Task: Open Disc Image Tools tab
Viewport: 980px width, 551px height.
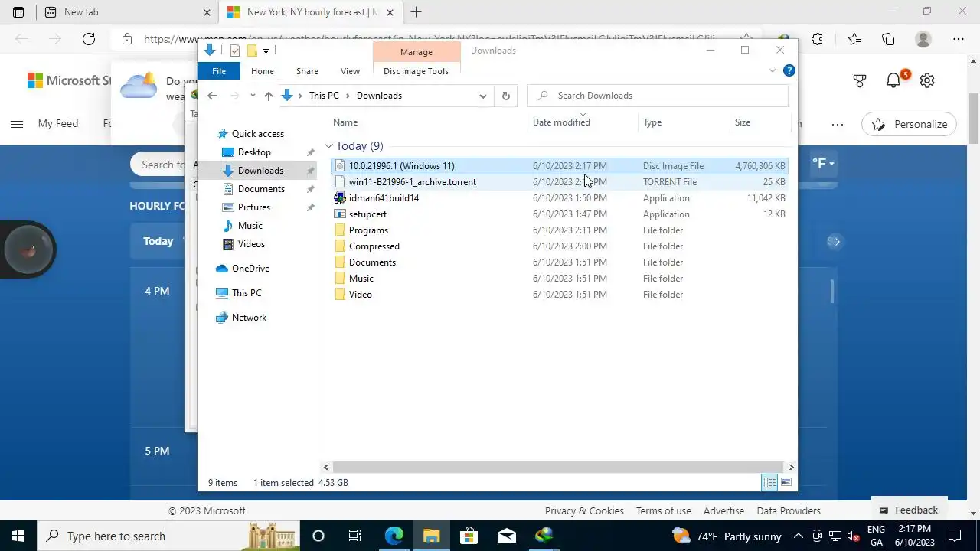Action: [416, 71]
